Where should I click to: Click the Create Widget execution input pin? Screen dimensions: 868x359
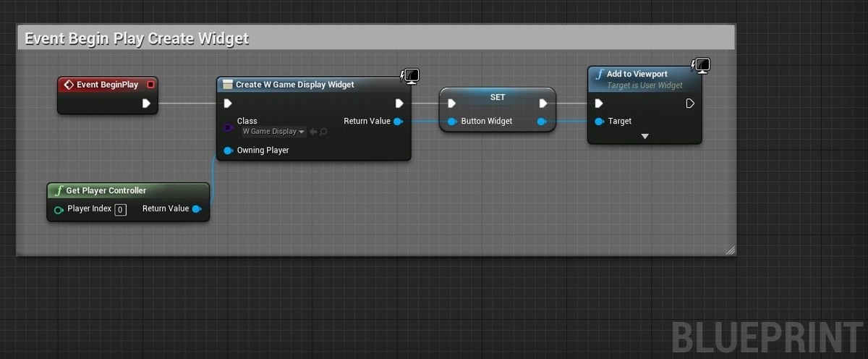pos(228,104)
